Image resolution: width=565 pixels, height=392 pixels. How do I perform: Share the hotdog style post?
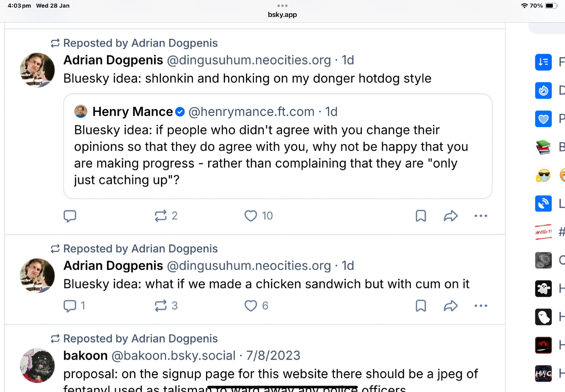tap(451, 216)
